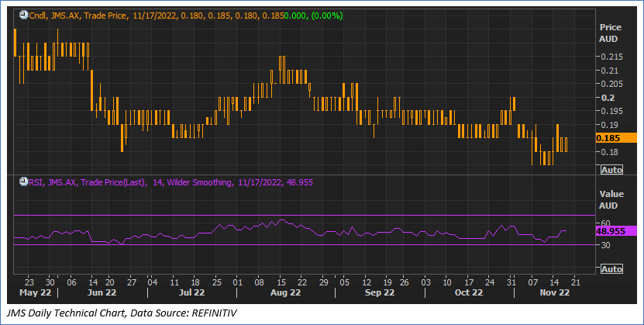Select the magenta 48.955 RSI value tag

click(615, 231)
